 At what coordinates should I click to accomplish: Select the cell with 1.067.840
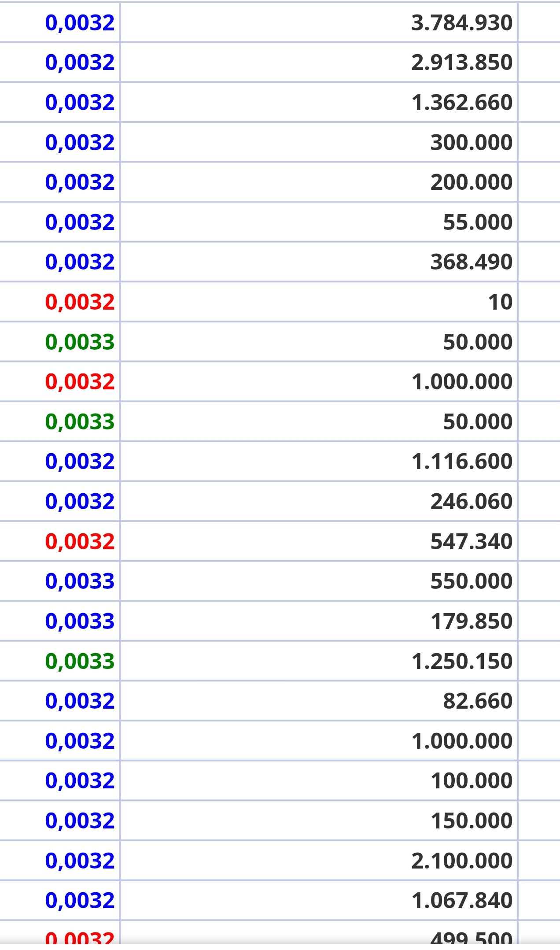point(319,900)
